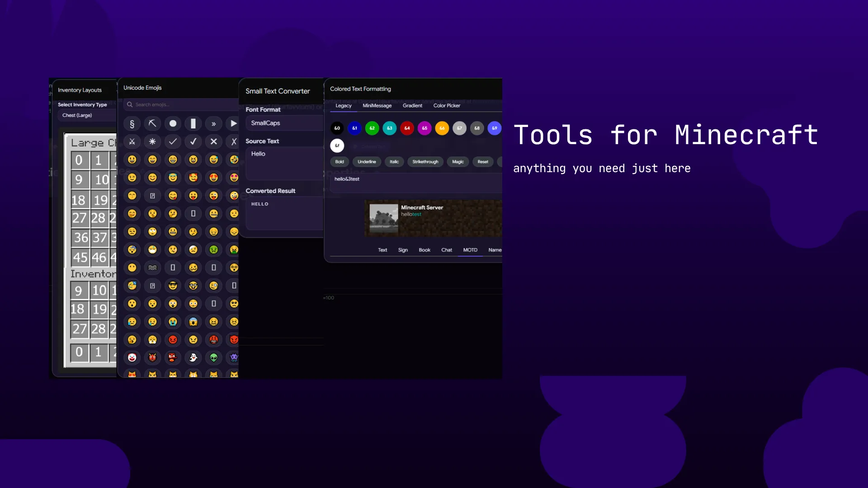Pick the bold X cross symbol
The width and height of the screenshot is (868, 488).
coord(213,142)
